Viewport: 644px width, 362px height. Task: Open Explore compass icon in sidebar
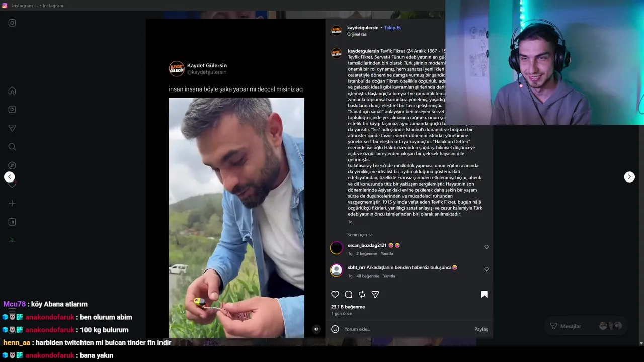12,165
